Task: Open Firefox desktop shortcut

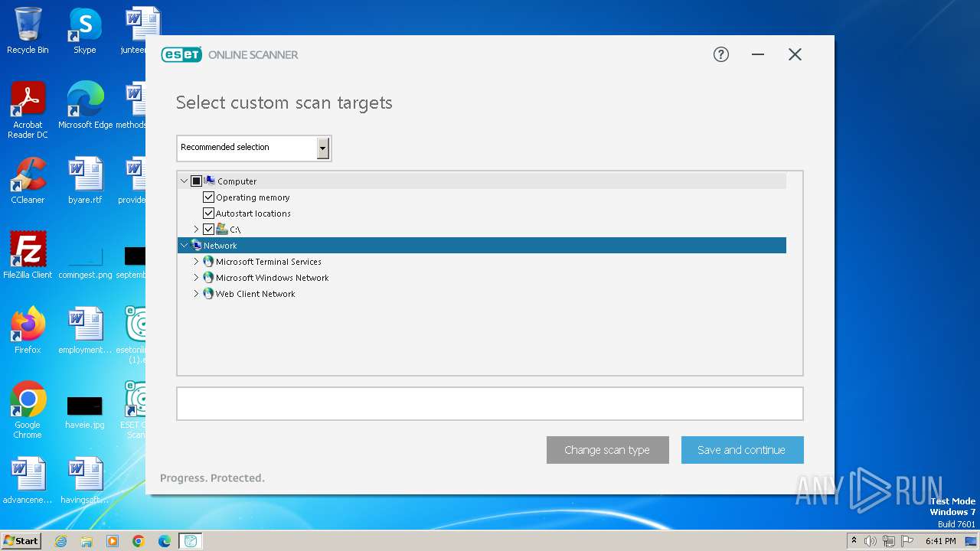Action: (28, 331)
